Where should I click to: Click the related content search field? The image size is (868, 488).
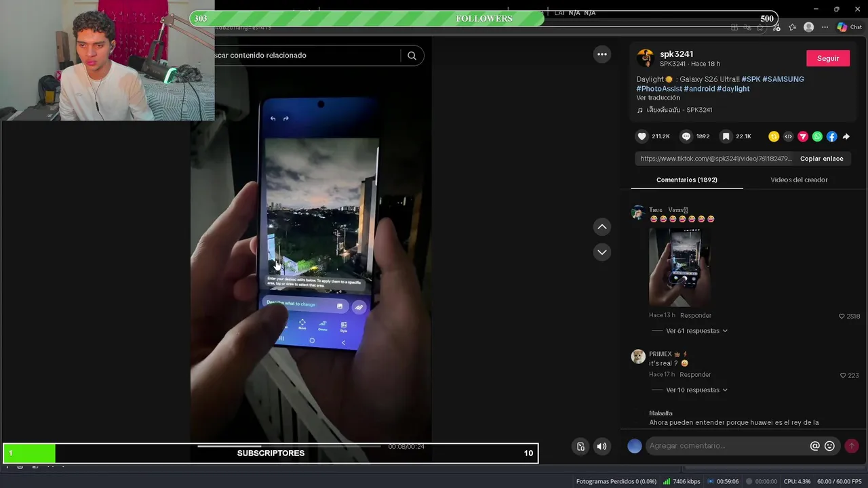pos(305,56)
